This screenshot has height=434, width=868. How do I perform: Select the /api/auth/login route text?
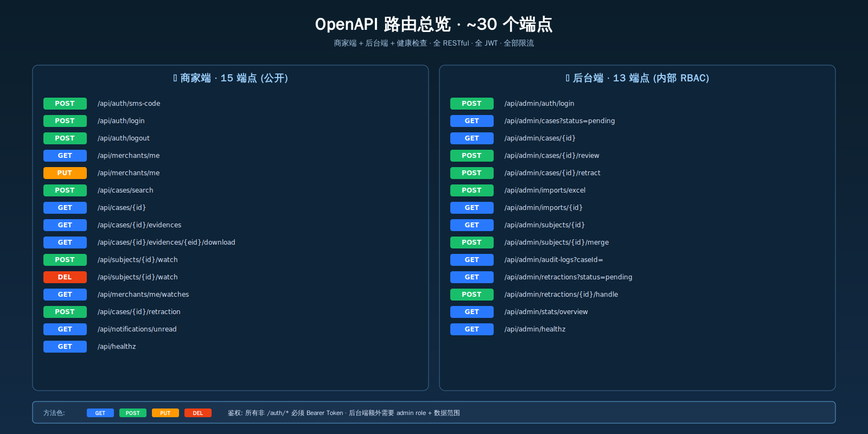point(121,121)
